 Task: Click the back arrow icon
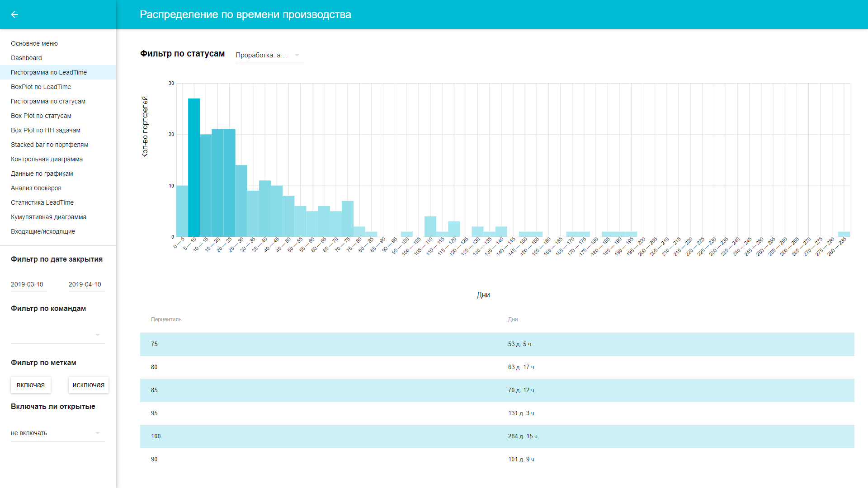pos(14,14)
